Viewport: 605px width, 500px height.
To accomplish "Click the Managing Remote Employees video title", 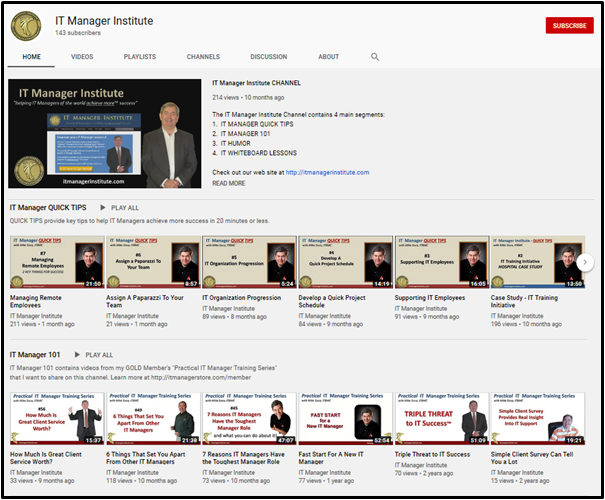I will tap(35, 301).
